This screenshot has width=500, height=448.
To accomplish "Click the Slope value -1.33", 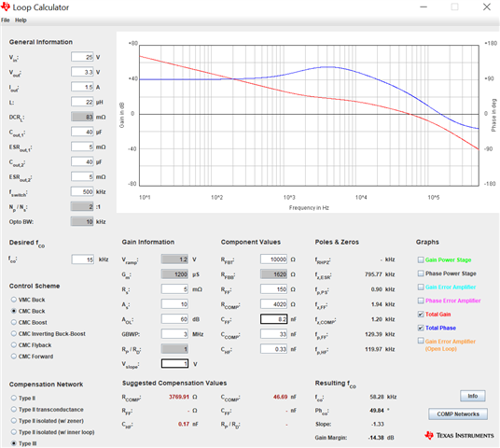I will (378, 424).
